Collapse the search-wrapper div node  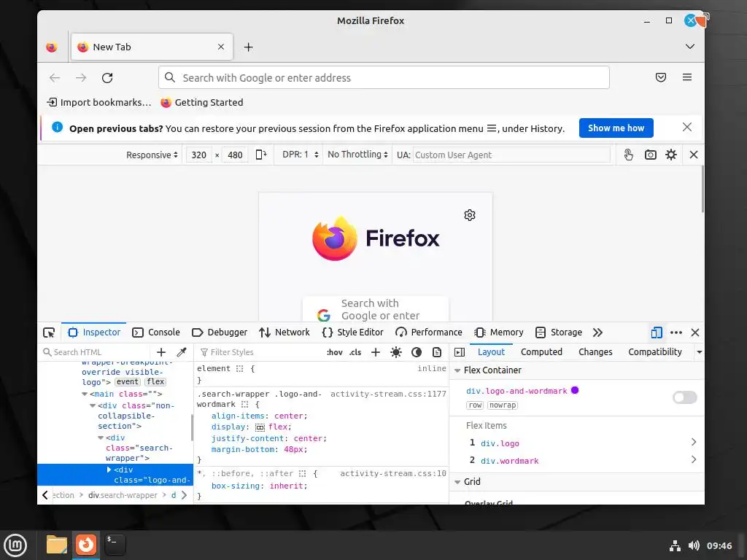(101, 437)
